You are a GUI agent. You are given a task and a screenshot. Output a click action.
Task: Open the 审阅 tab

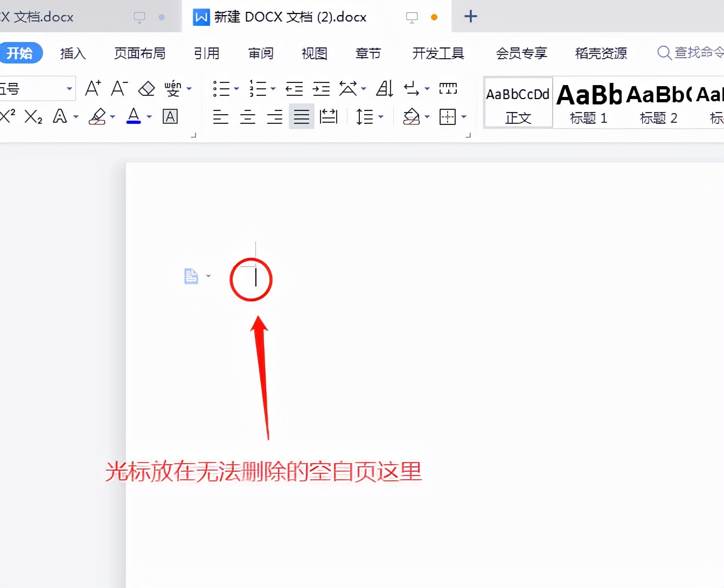[261, 53]
